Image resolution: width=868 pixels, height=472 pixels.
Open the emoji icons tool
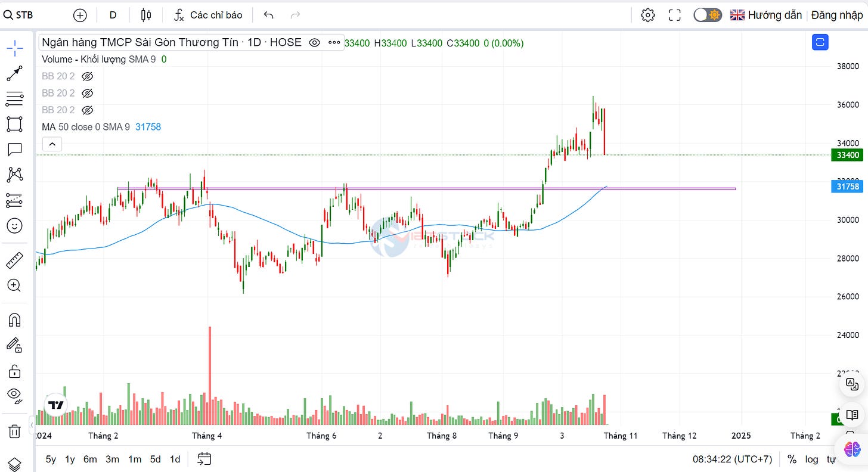coord(15,226)
